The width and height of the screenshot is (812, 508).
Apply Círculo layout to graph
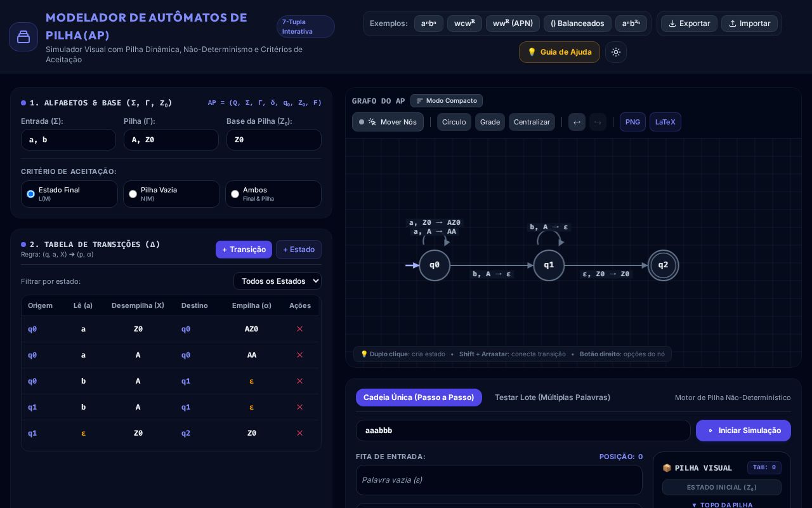[x=454, y=122]
